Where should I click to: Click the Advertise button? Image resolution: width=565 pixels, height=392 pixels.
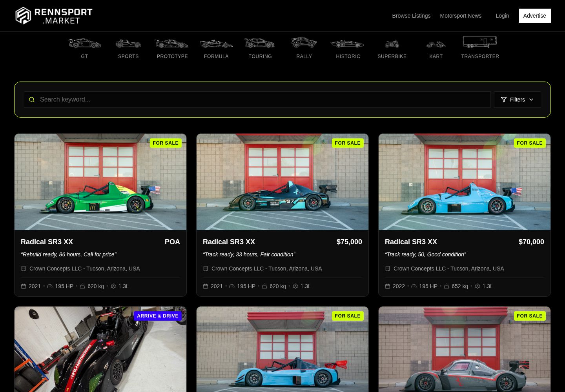click(x=534, y=16)
